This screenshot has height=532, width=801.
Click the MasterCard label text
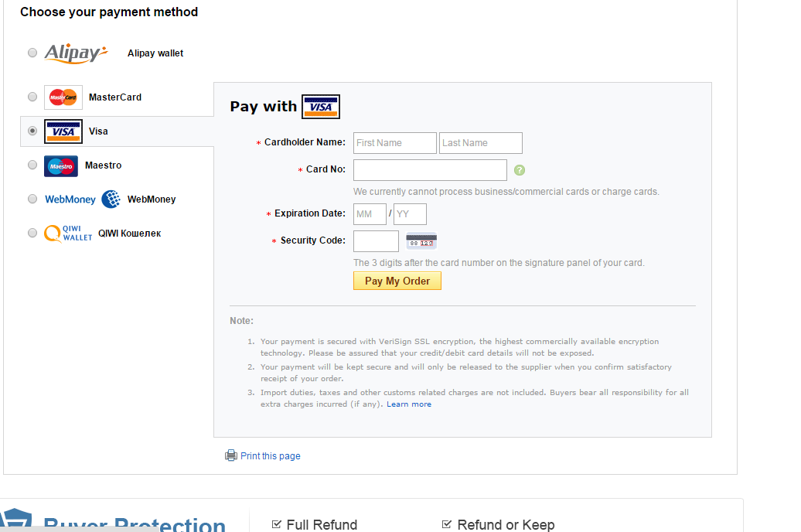click(115, 97)
